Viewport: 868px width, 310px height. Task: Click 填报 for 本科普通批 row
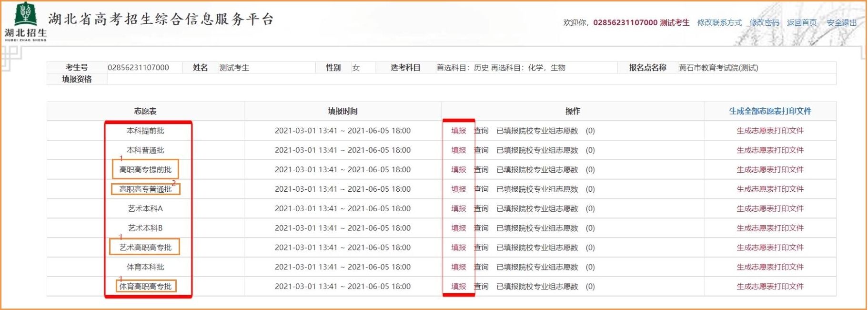[458, 150]
